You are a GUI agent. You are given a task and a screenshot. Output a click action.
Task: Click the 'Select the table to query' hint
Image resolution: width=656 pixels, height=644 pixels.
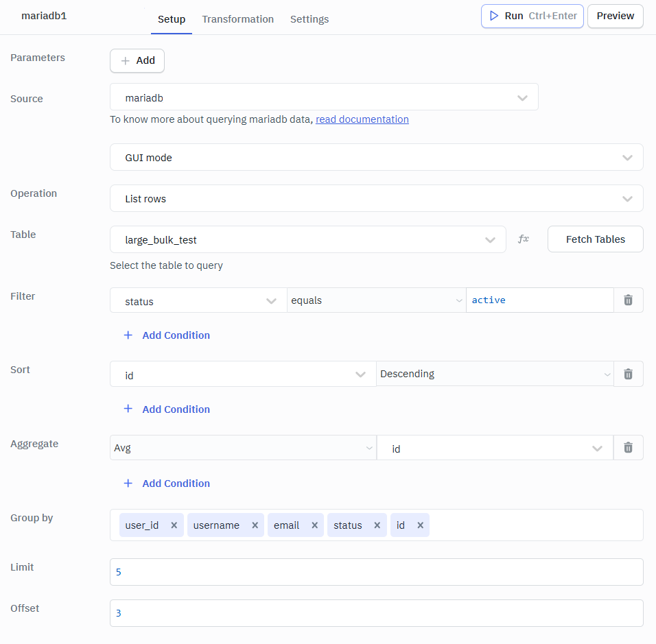(x=166, y=265)
